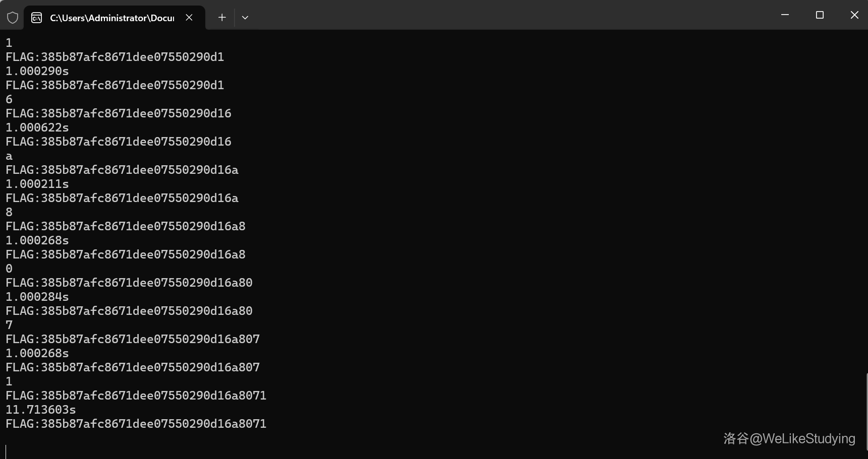Click the administrator shield icon
Image resolution: width=868 pixels, height=459 pixels.
(x=13, y=18)
